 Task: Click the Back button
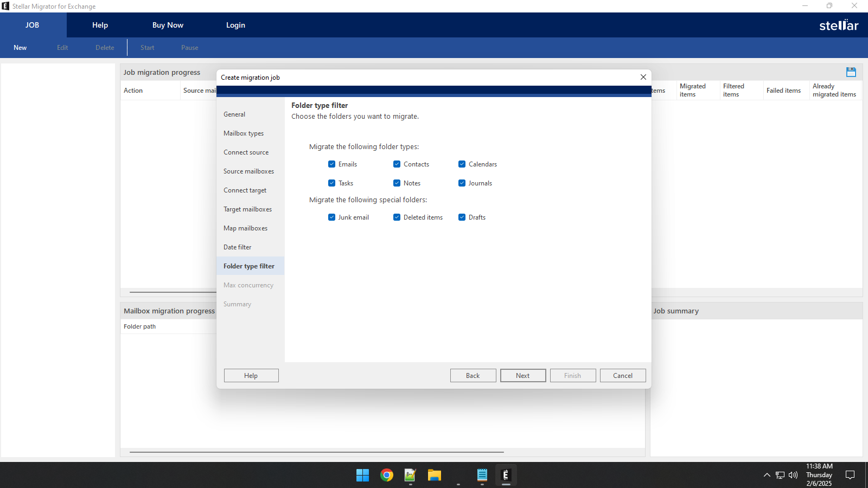pyautogui.click(x=473, y=376)
